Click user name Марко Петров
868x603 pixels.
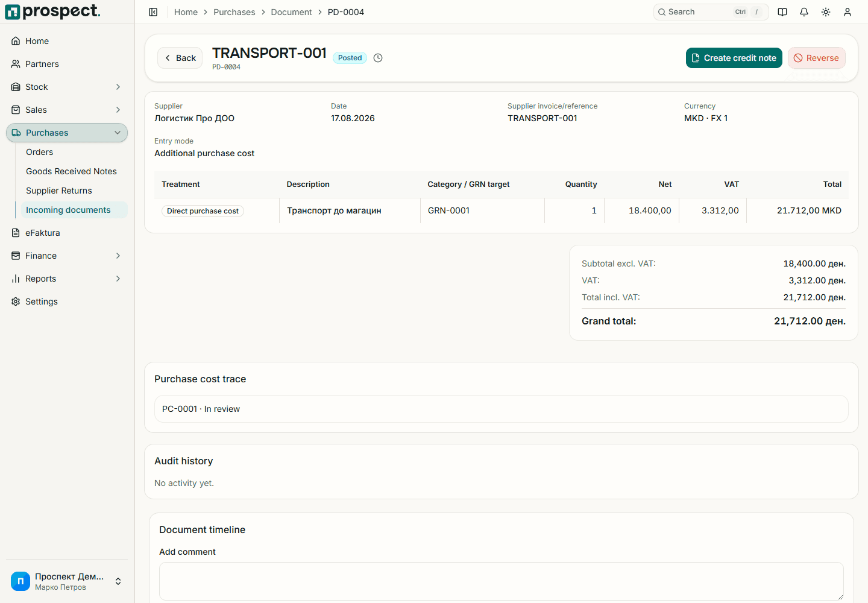pyautogui.click(x=60, y=587)
